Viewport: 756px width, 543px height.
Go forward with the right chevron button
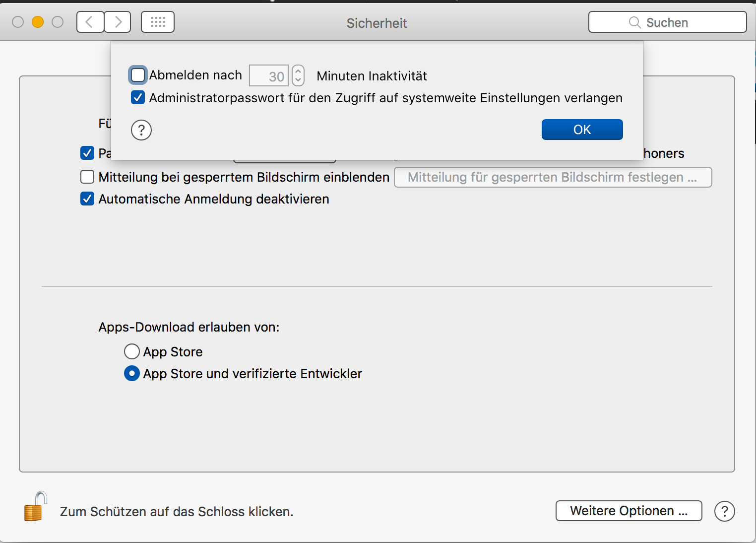(x=118, y=22)
